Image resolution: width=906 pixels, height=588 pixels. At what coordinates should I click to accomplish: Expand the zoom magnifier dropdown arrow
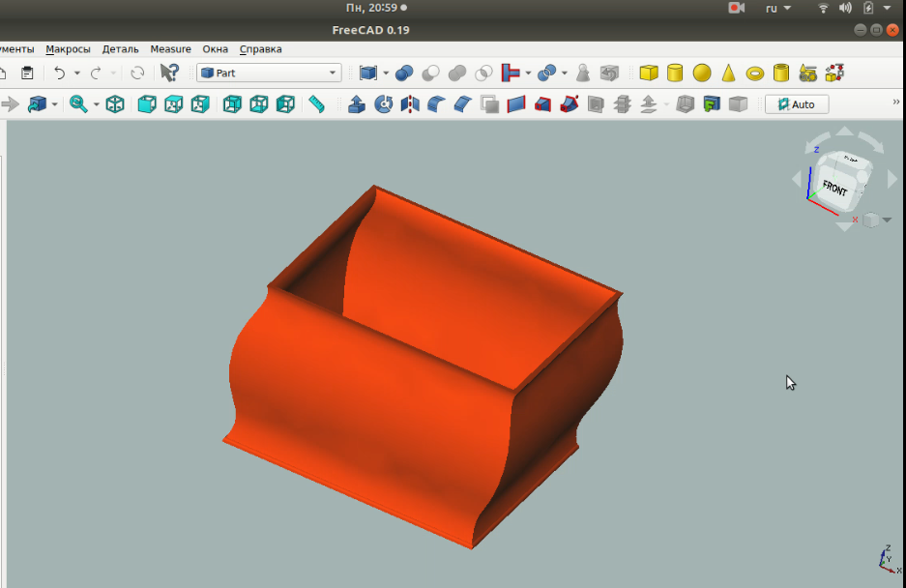[x=97, y=104]
